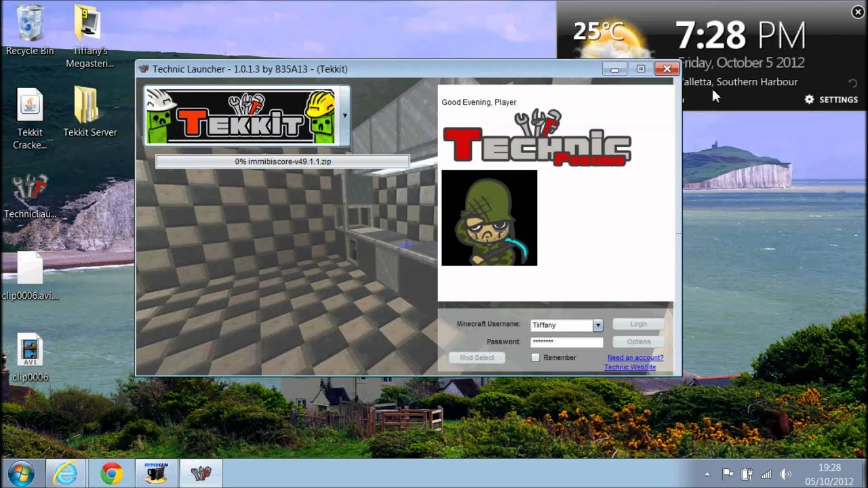Click the Technic Launcher title bar icon
The image size is (868, 488).
(144, 68)
